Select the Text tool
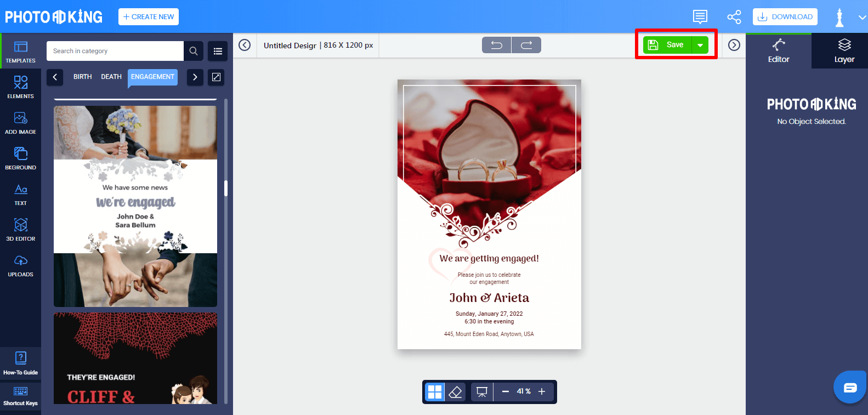Image resolution: width=868 pixels, height=415 pixels. click(x=20, y=194)
